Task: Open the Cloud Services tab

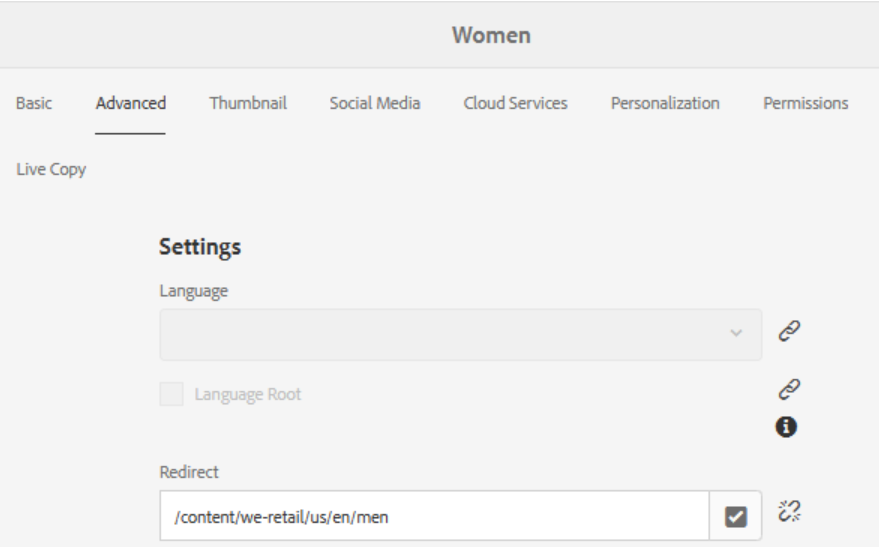Action: tap(515, 103)
